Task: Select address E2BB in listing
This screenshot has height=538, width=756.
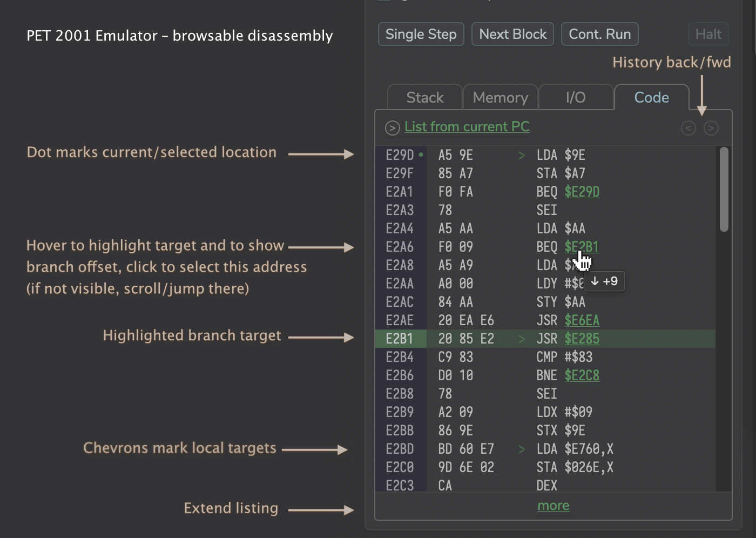Action: point(400,431)
